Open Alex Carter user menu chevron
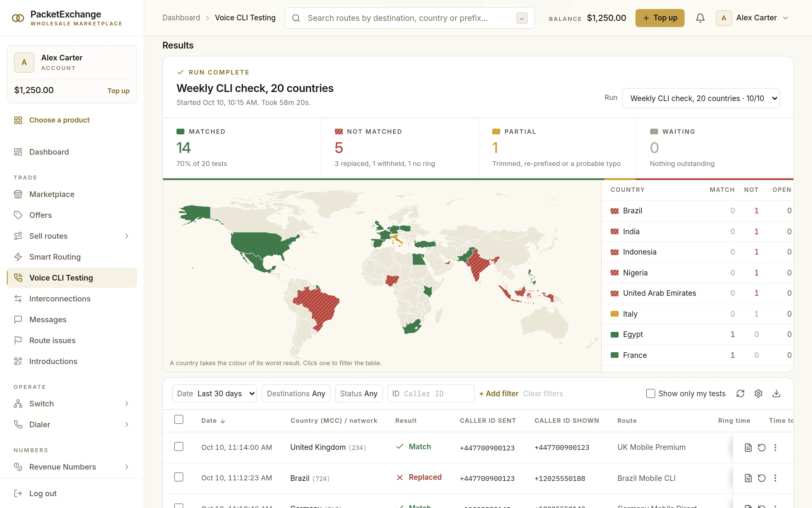 click(785, 18)
